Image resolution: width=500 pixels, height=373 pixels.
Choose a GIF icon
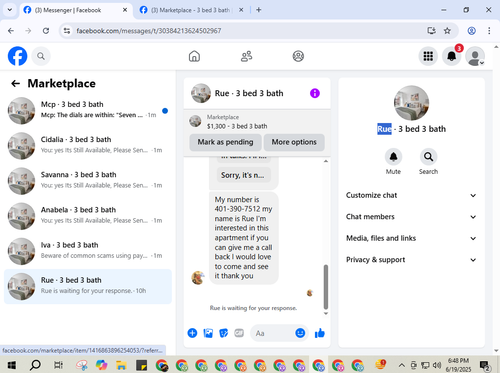239,333
